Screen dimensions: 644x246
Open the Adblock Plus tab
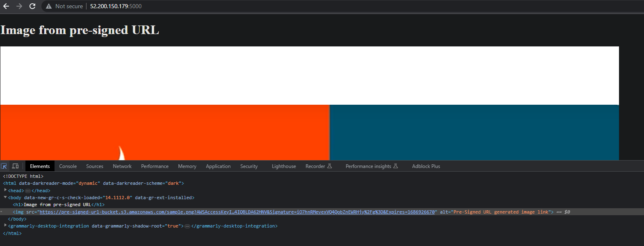(426, 166)
